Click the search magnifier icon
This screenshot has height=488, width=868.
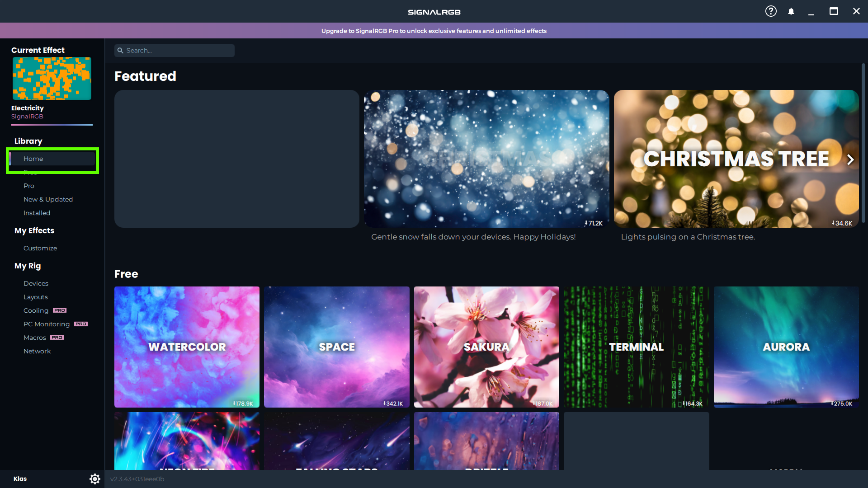120,51
